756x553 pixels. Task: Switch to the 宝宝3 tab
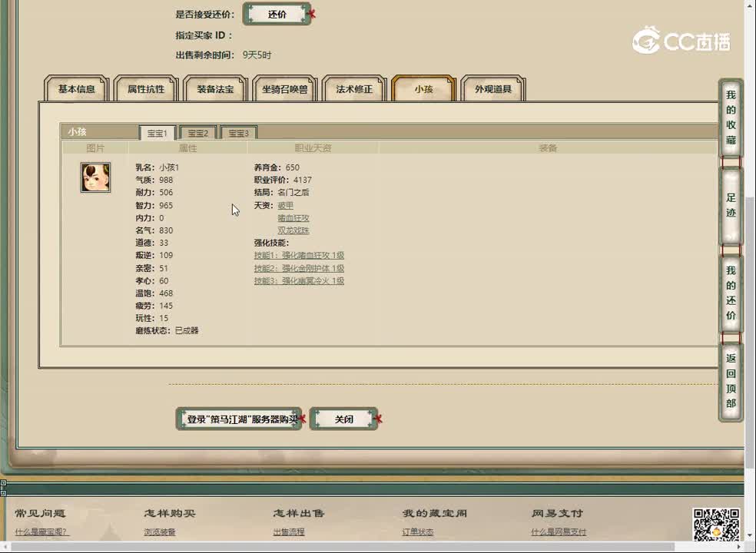coord(238,132)
